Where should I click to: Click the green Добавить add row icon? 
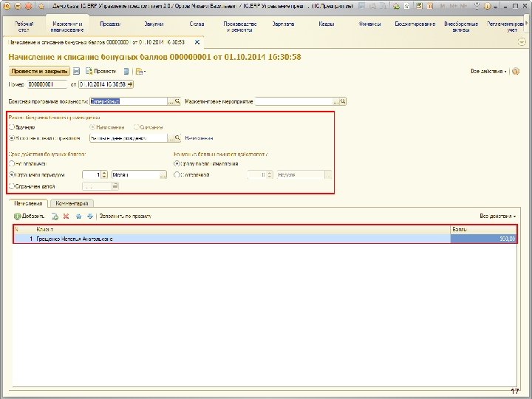pos(17,216)
